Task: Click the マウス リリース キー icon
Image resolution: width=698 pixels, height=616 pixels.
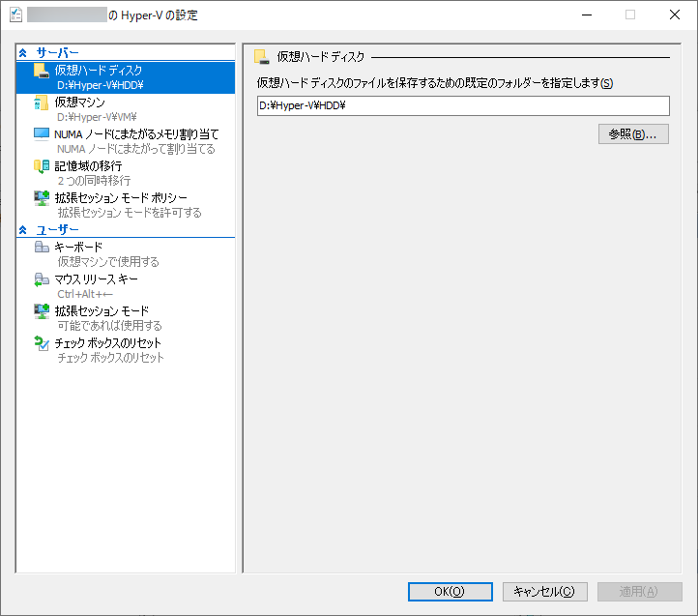Action: (x=42, y=279)
